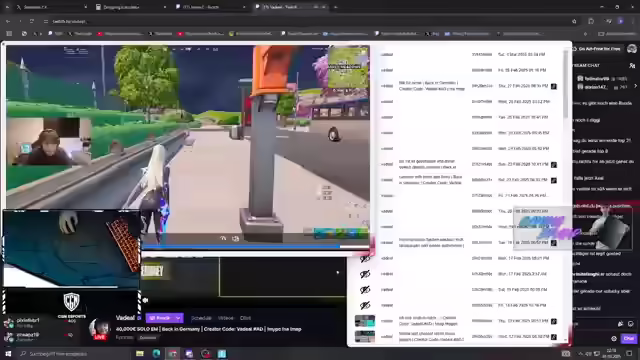Click verified badge next to Vadeal
The width and height of the screenshot is (640, 360).
(x=139, y=318)
